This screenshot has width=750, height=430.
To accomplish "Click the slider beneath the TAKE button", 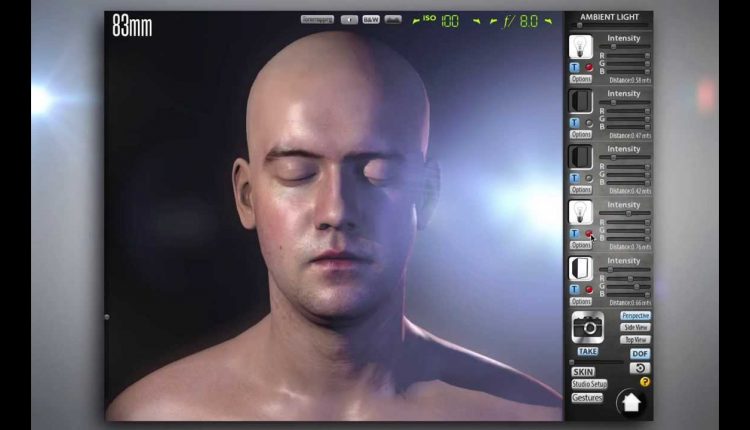I will pyautogui.click(x=596, y=362).
